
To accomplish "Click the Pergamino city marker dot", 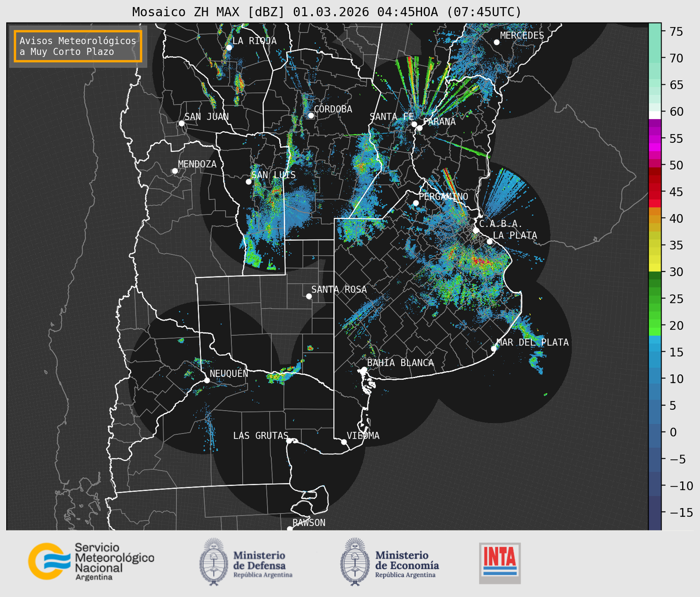I will pos(416,203).
